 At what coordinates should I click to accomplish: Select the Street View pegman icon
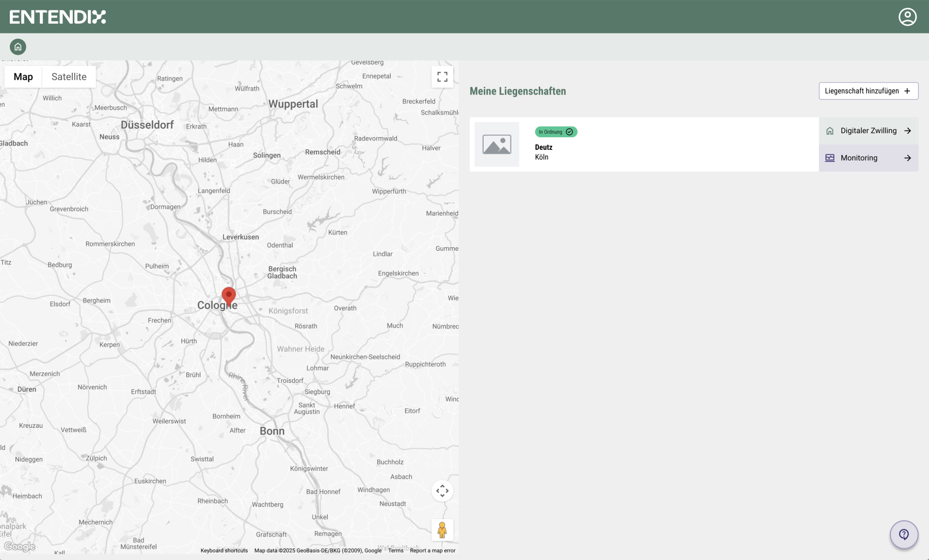[x=442, y=530]
